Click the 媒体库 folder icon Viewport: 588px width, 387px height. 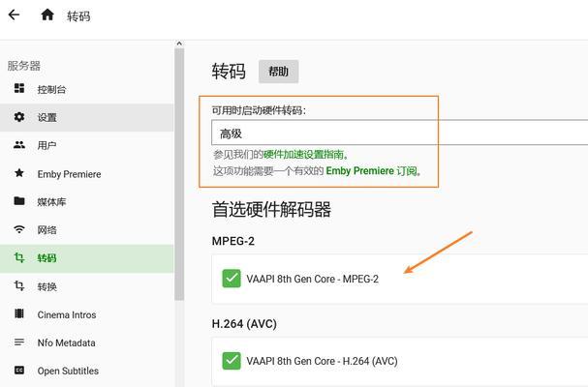[x=19, y=201]
